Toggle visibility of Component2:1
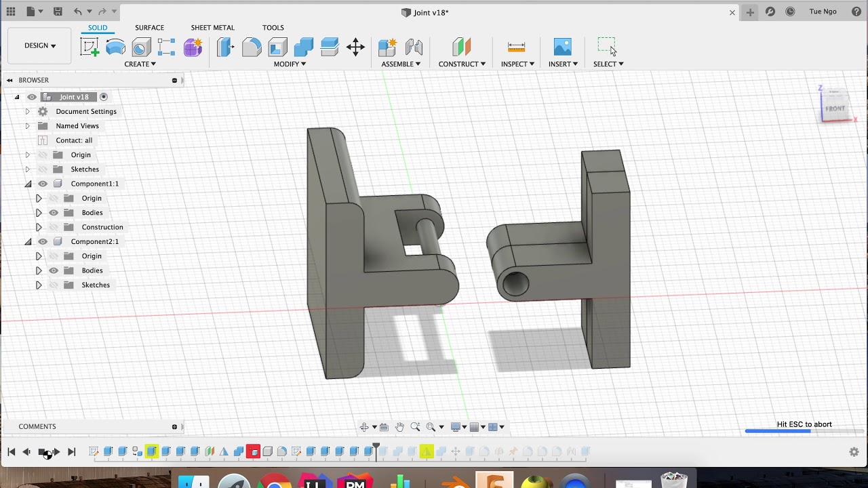Image resolution: width=868 pixels, height=488 pixels. [x=43, y=241]
